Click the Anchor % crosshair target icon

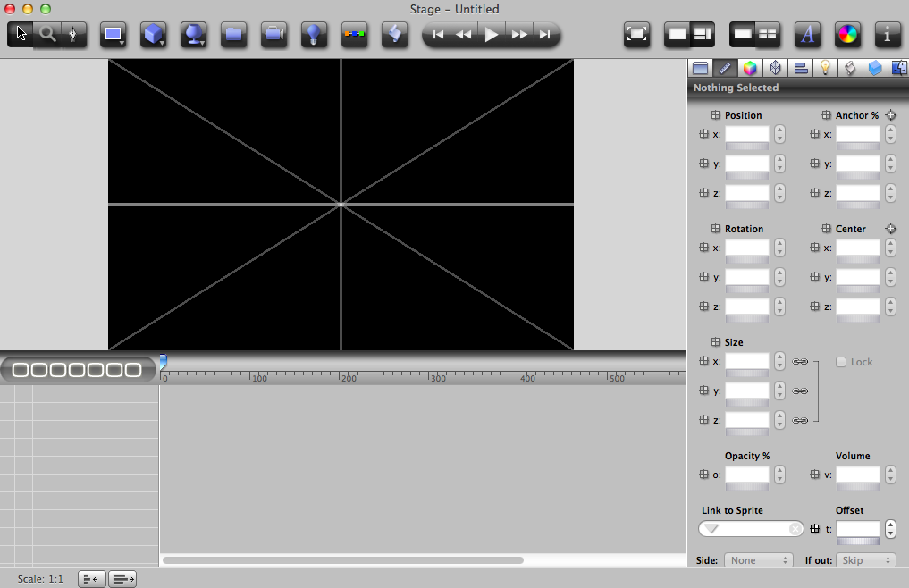[891, 114]
